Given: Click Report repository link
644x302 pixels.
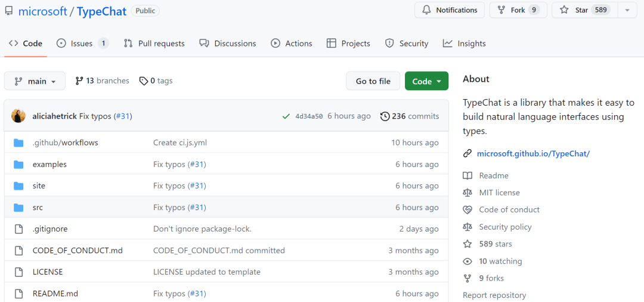Looking at the screenshot, I should click(x=494, y=295).
